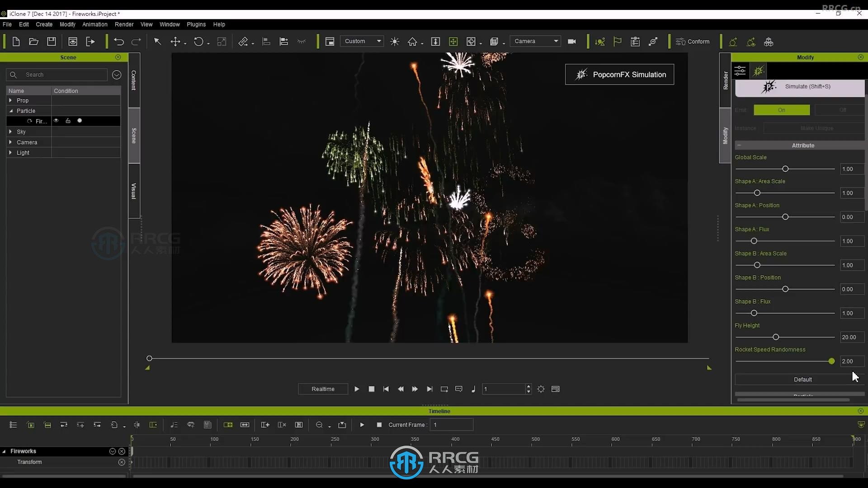Viewport: 868px width, 488px height.
Task: Select the undo arrow icon
Action: pos(118,41)
